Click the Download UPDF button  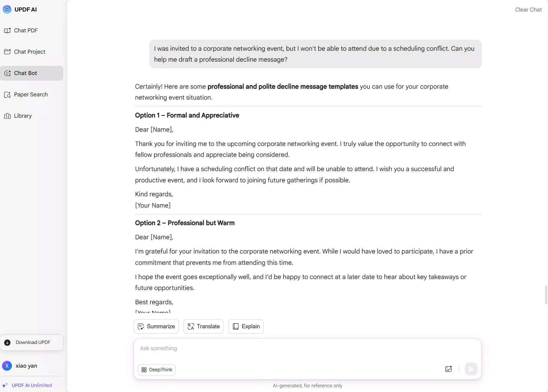click(x=32, y=342)
